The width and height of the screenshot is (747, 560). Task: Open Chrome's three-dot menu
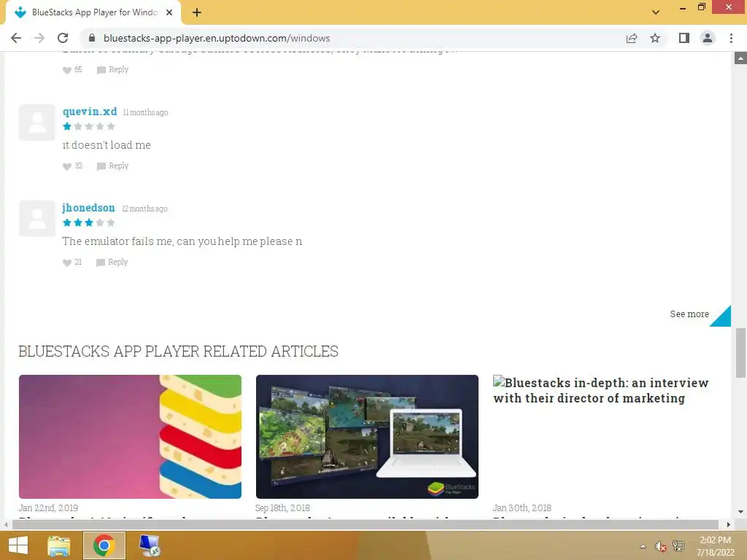click(x=731, y=38)
